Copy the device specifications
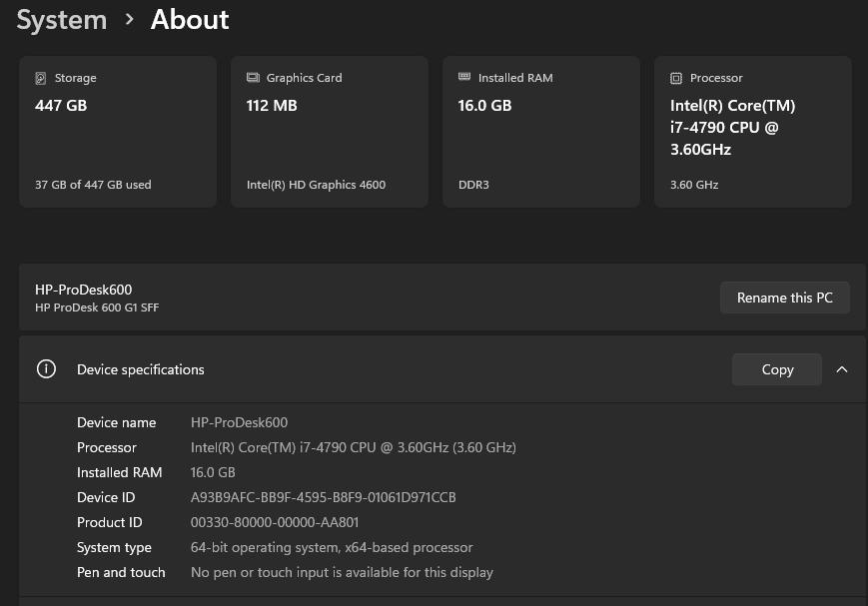 [776, 369]
